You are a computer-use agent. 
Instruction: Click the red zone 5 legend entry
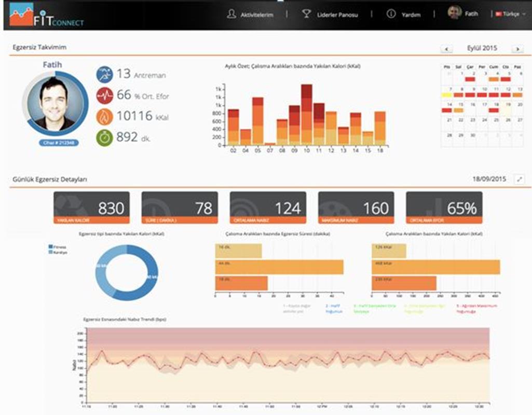[476, 309]
